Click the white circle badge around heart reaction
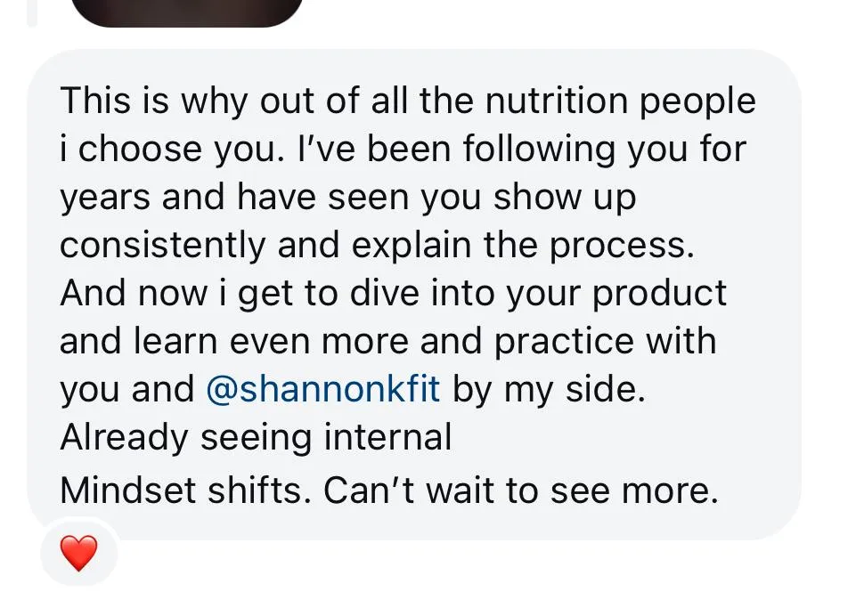 (x=78, y=552)
